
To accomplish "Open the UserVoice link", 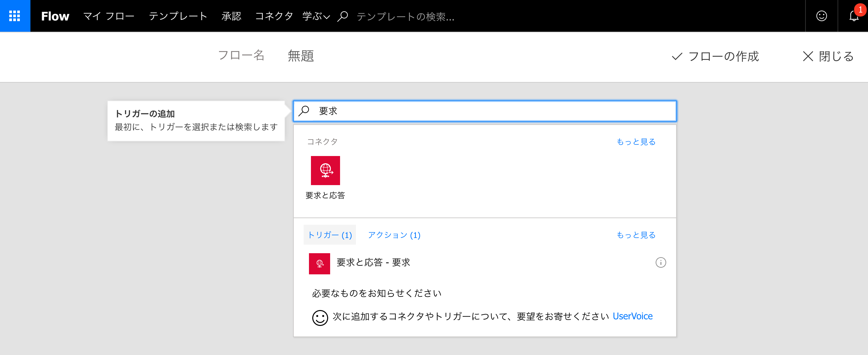I will tap(632, 316).
